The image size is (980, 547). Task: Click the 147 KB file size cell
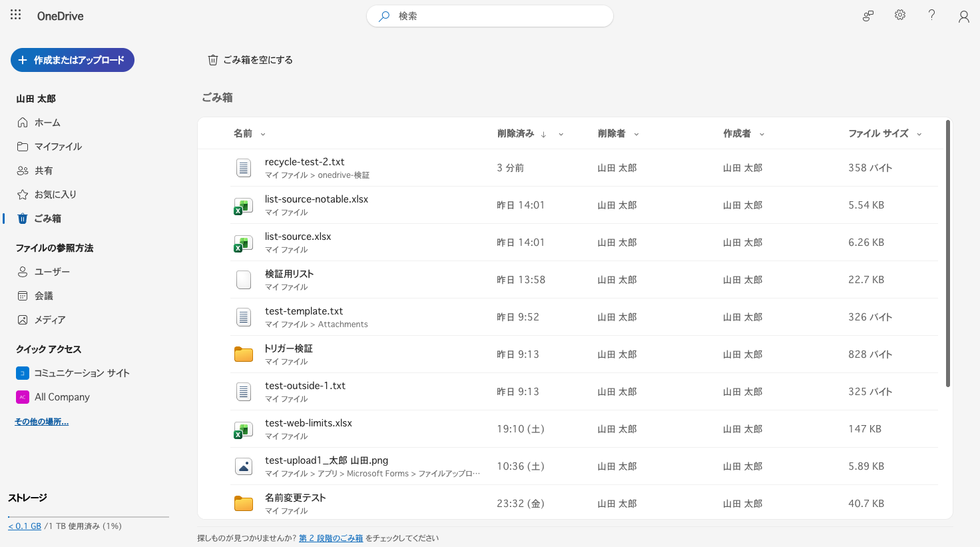click(x=865, y=429)
